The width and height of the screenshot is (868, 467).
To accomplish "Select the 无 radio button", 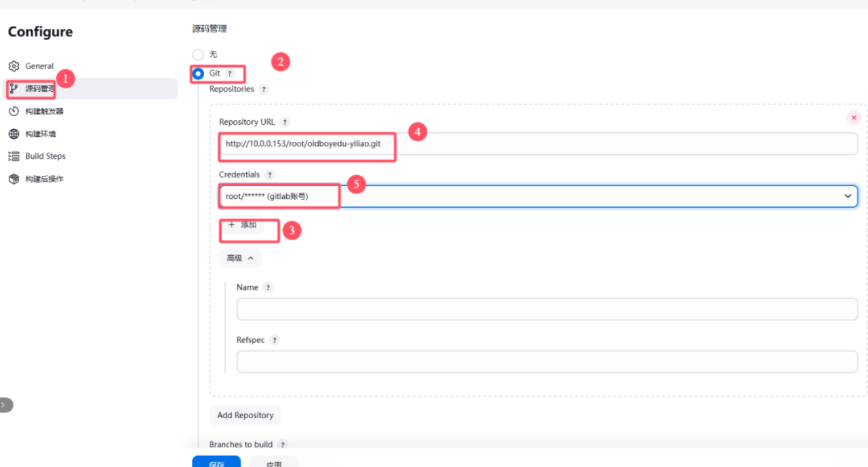I will tap(198, 54).
